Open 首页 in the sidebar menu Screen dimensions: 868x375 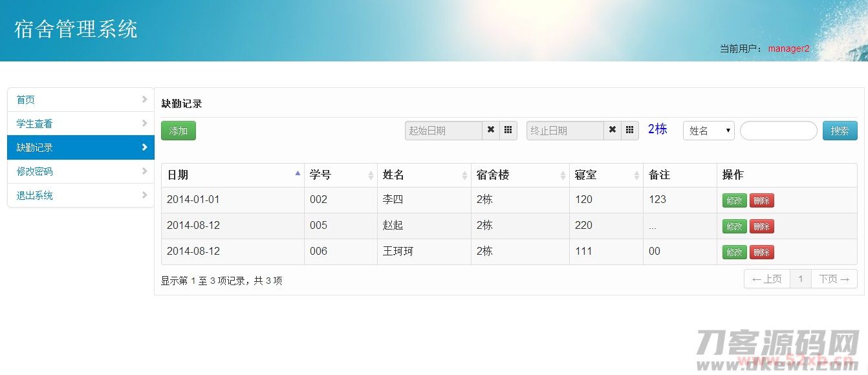point(81,100)
